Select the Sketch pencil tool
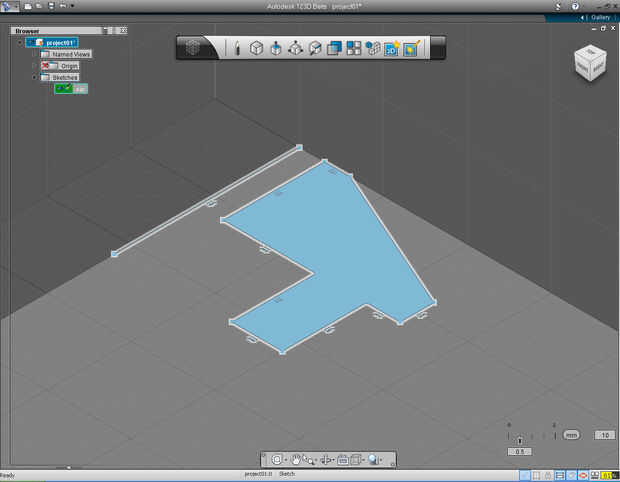This screenshot has height=482, width=620. (237, 48)
